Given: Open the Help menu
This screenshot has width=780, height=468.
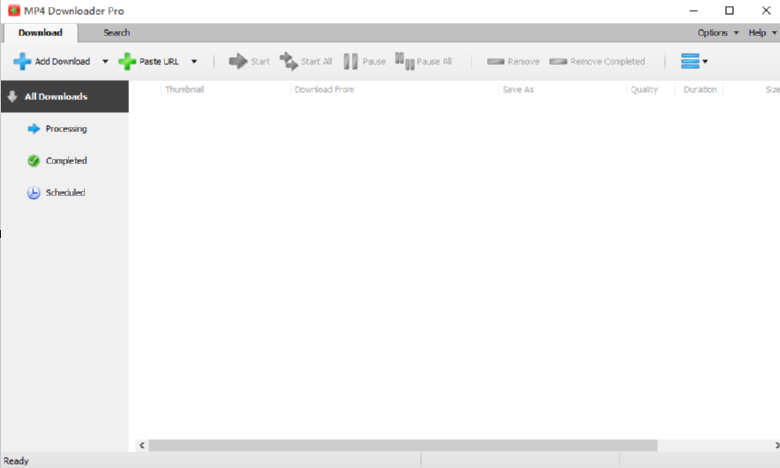Looking at the screenshot, I should (762, 33).
